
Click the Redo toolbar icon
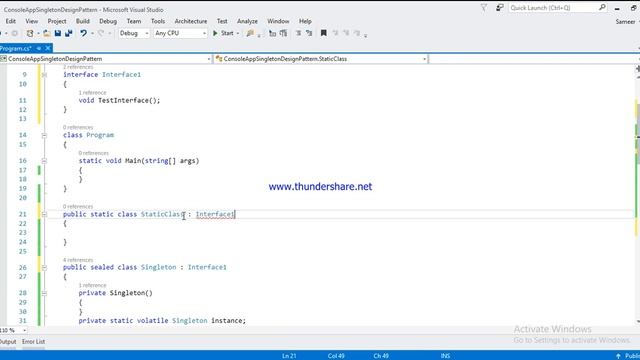coord(101,33)
